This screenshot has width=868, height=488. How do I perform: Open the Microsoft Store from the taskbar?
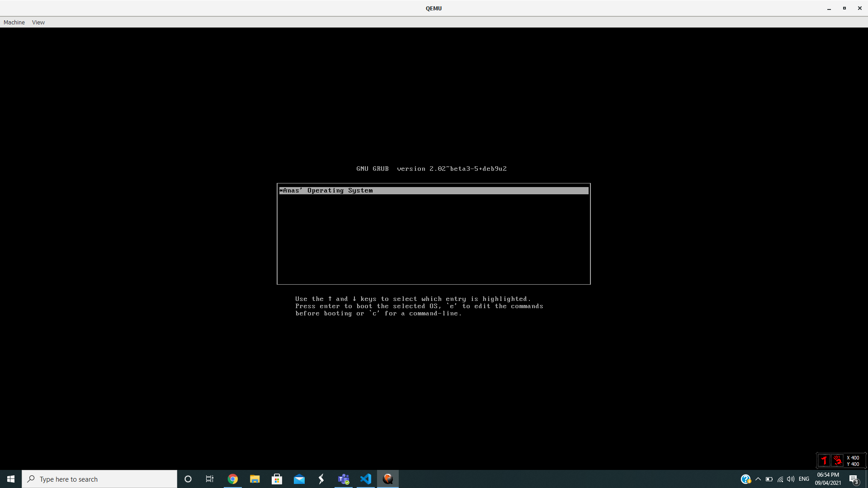277,479
